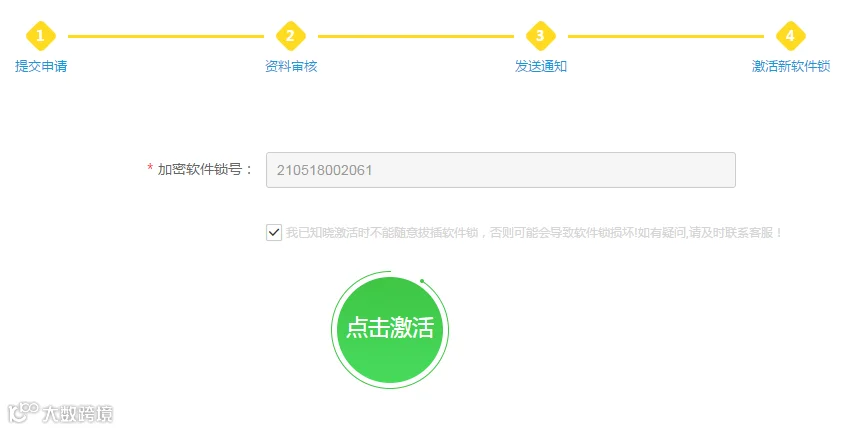Screen dimensions: 858x430
Task: Select the 激活新软件锁 step label
Action: tap(791, 66)
